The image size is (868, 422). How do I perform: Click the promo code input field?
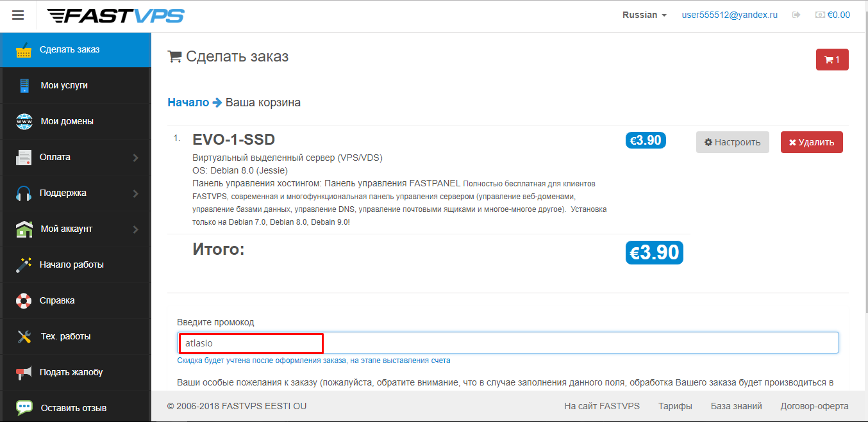pos(507,343)
